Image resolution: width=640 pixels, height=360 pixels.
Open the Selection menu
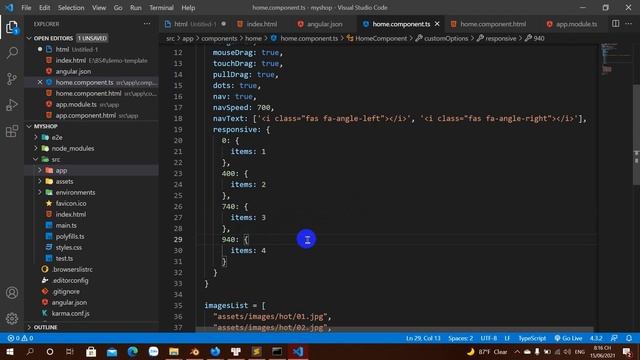click(71, 8)
